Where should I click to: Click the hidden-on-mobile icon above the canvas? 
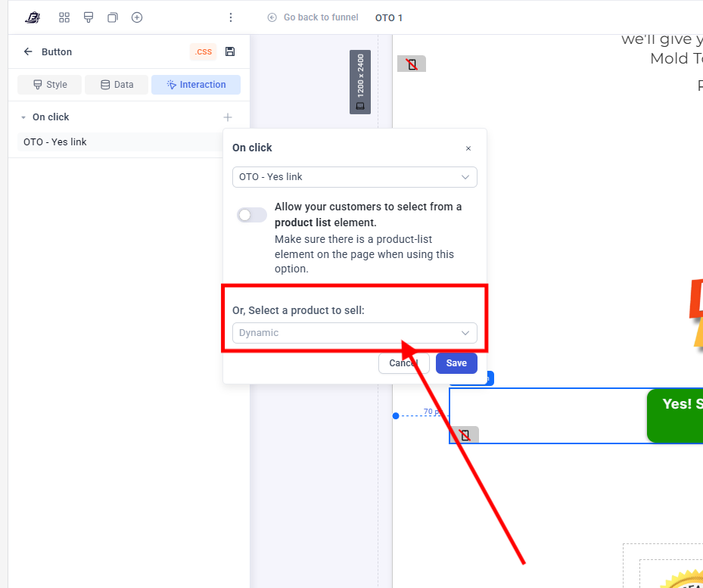coord(412,64)
